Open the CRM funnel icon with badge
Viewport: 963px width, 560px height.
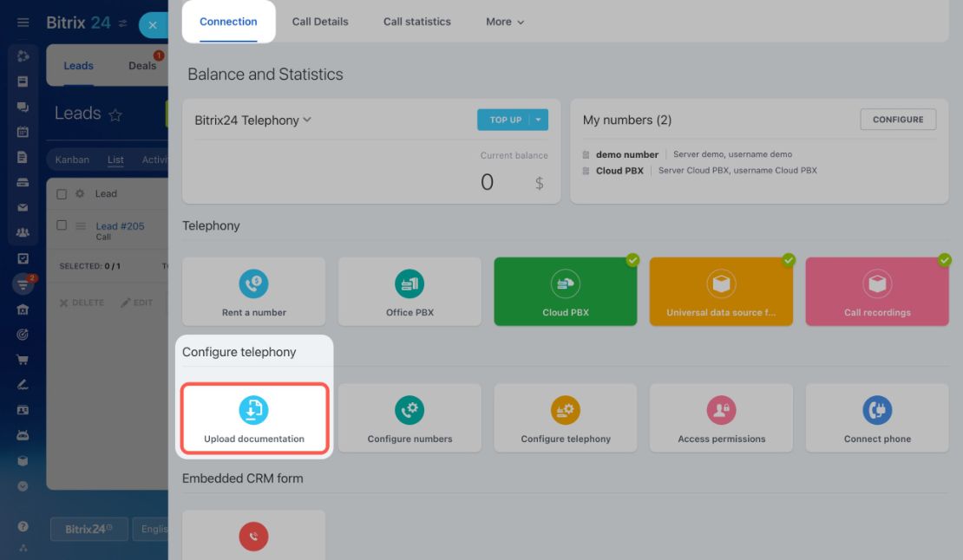23,284
